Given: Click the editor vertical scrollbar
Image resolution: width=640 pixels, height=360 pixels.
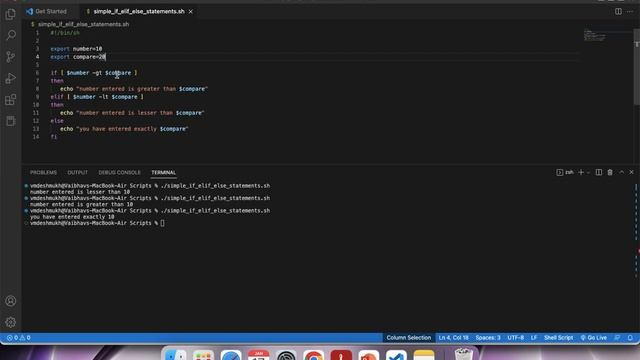Looking at the screenshot, I should click(637, 67).
